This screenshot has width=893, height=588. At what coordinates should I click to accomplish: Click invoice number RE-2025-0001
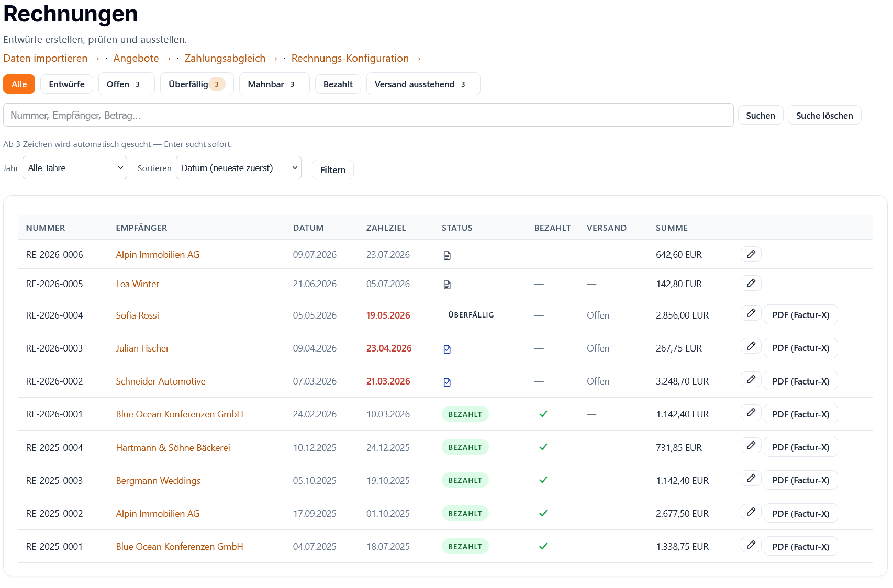click(x=54, y=547)
